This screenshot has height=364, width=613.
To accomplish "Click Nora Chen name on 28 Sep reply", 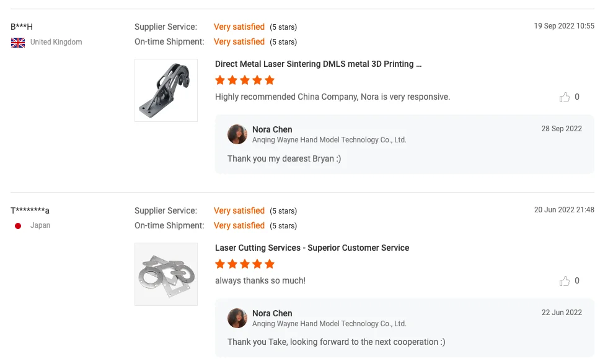I will click(272, 129).
